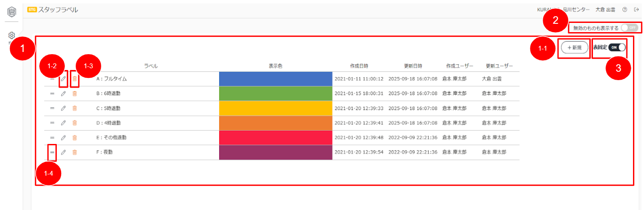Screen dimensions: 644x210
Task: Click 大倉 出雲 in the 更新ユーザー column
Action: coord(492,79)
